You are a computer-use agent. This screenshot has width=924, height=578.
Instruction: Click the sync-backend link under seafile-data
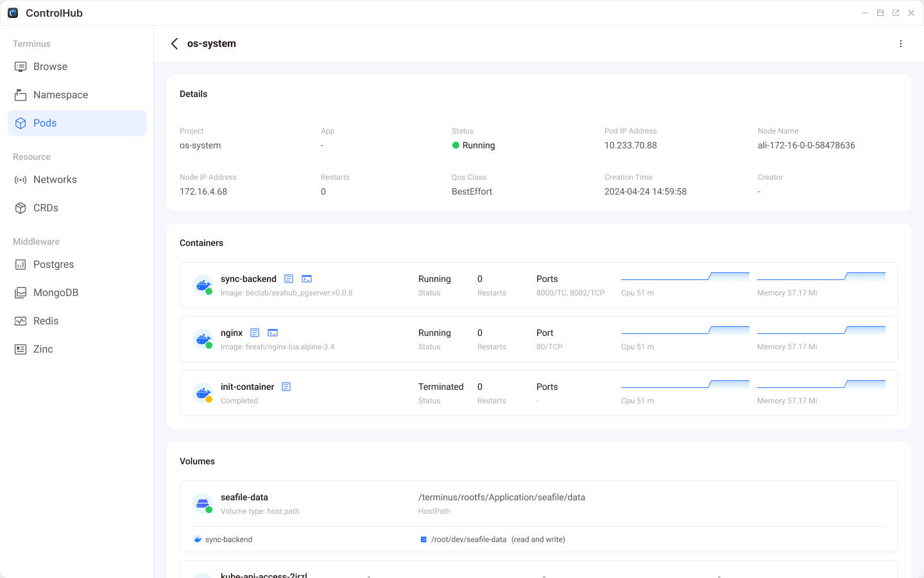228,539
